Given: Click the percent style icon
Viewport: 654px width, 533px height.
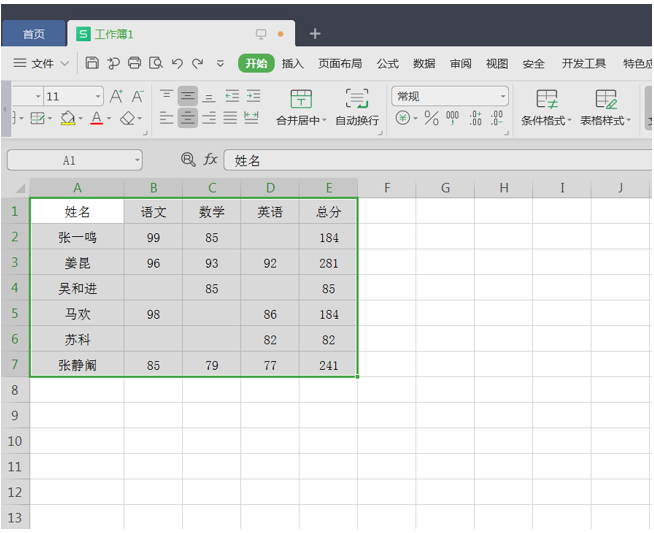Looking at the screenshot, I should 431,118.
